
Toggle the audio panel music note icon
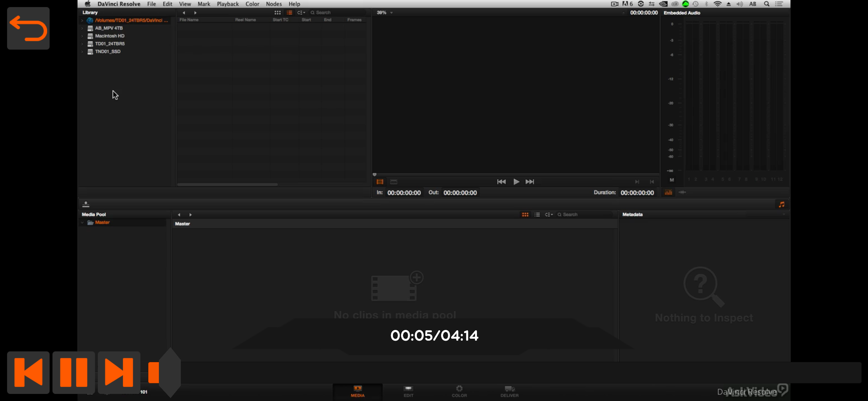click(x=781, y=205)
